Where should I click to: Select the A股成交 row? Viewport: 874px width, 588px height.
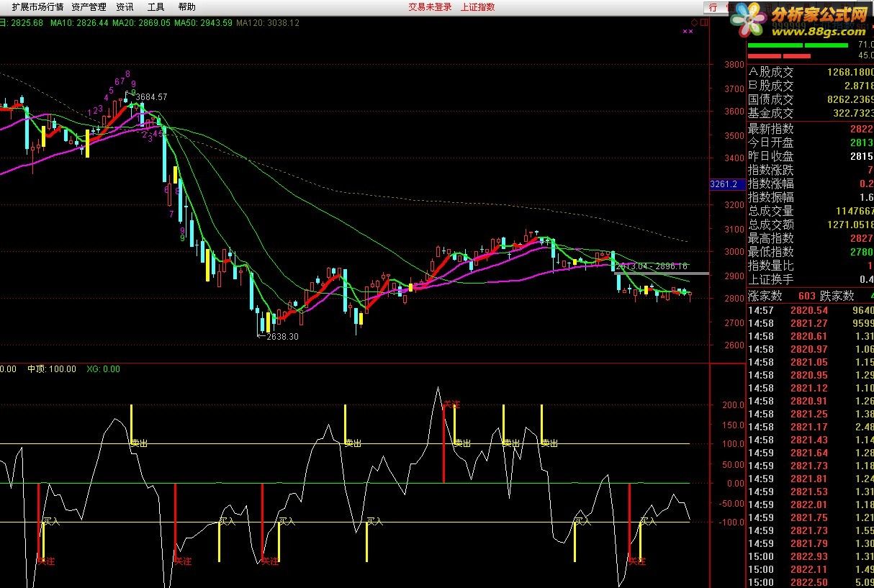pos(810,72)
